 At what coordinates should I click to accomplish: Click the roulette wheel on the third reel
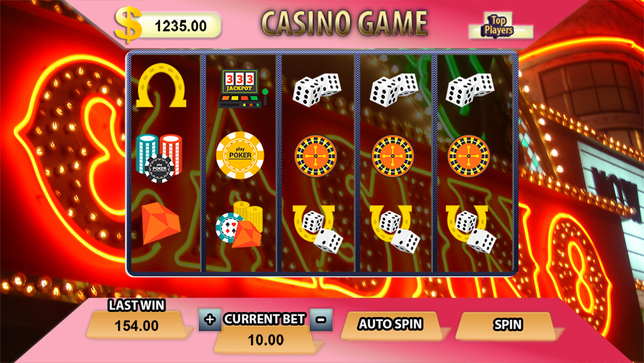pyautogui.click(x=315, y=156)
